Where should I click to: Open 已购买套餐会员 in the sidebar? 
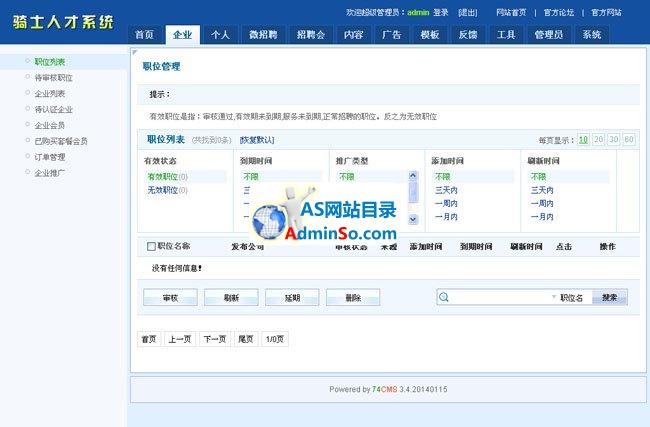(x=61, y=141)
